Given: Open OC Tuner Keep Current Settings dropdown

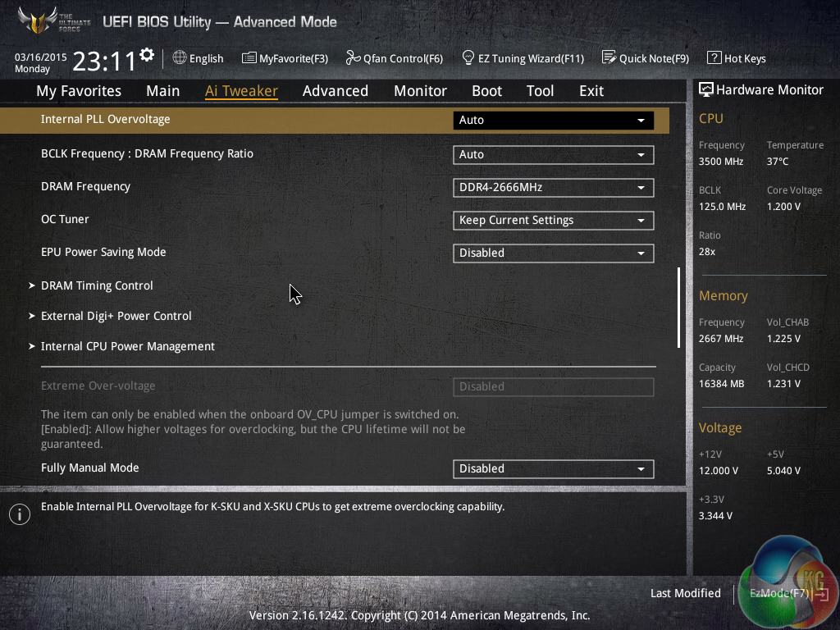Looking at the screenshot, I should [554, 220].
